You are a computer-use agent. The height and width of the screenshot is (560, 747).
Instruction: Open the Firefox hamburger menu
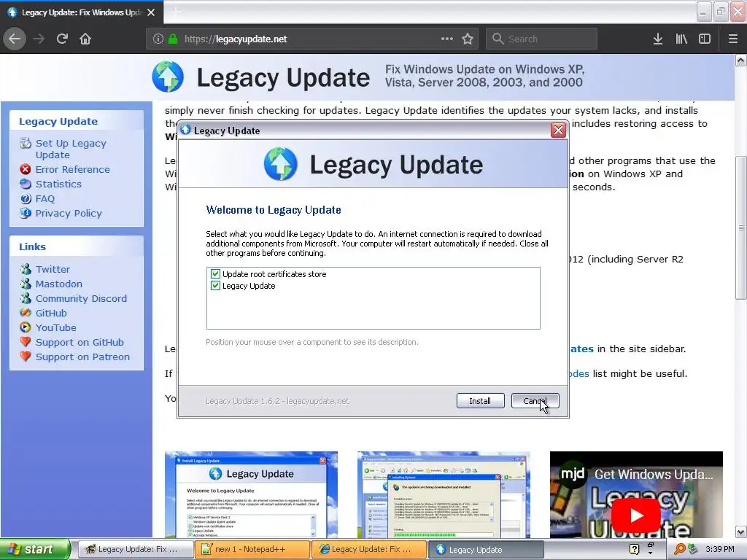[x=733, y=39]
